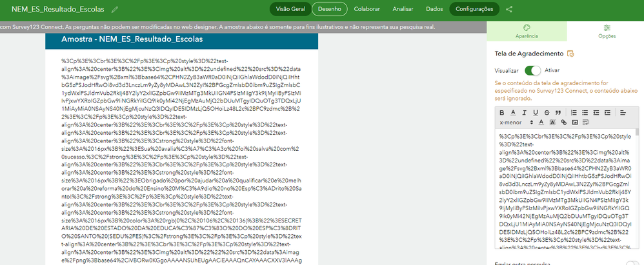
Task: Underline the selected editor text
Action: [536, 112]
